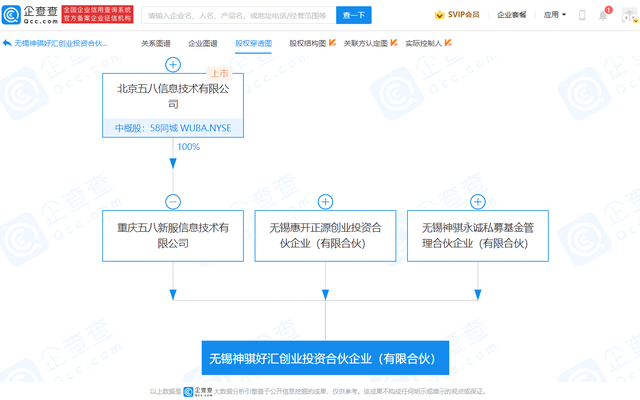Click 无锡神骐好汇创业投资合伙 back link
This screenshot has height=400, width=640.
click(x=61, y=43)
